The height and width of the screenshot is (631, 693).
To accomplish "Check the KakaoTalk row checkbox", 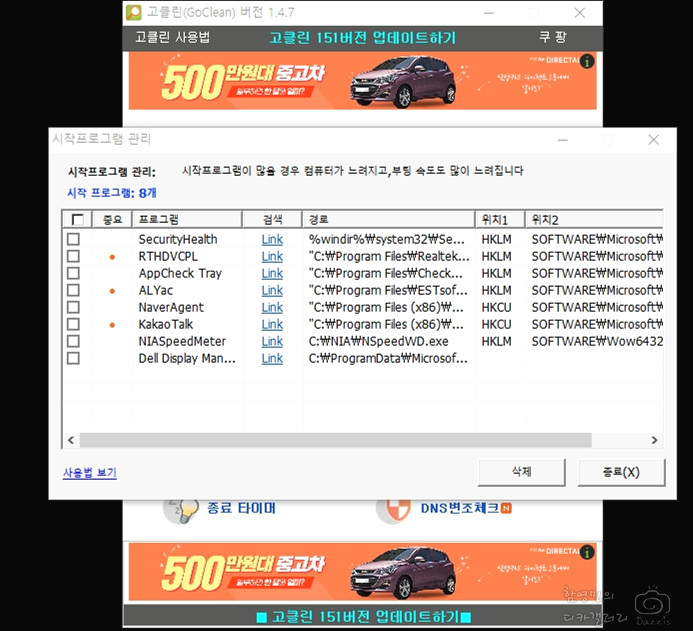I will coord(73,324).
